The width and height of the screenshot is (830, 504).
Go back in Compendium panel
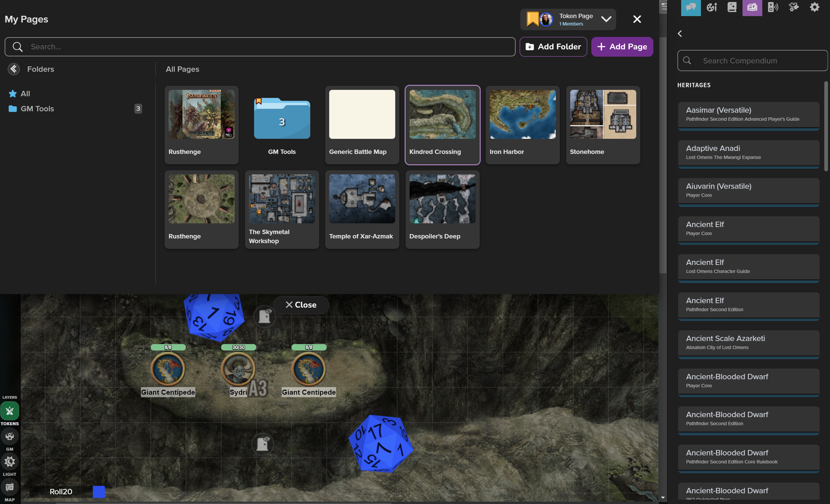tap(680, 34)
